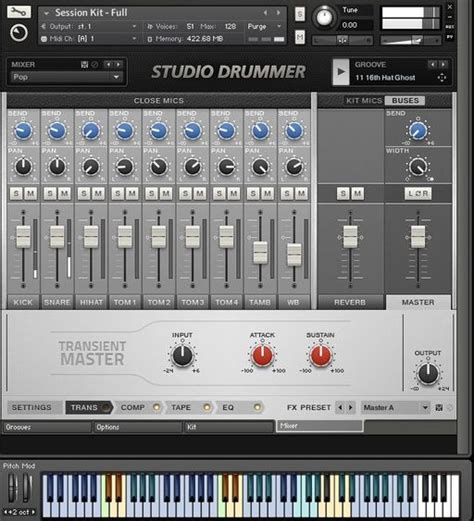Click the instrument info clock-style icon

19,33
